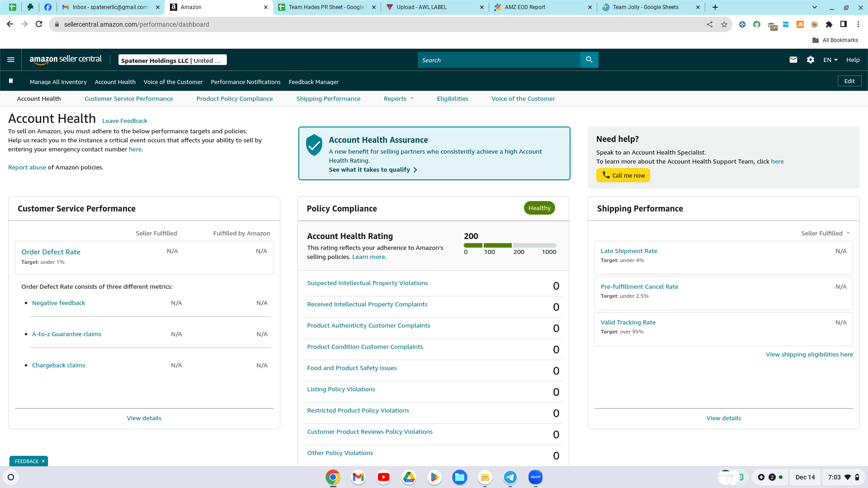Click the search magnifier button
Image resolution: width=868 pixels, height=488 pixels.
coord(589,60)
